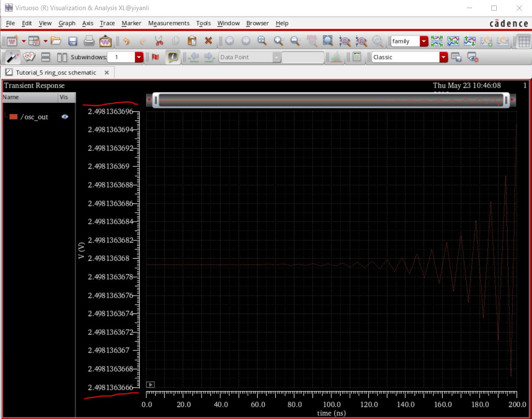The width and height of the screenshot is (532, 419).
Task: Click the Print icon in toolbar
Action: pyautogui.click(x=89, y=41)
